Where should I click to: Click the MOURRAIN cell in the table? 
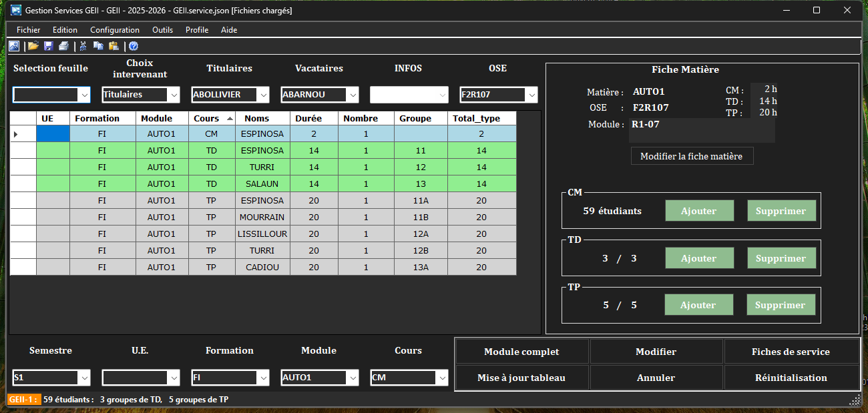click(263, 217)
